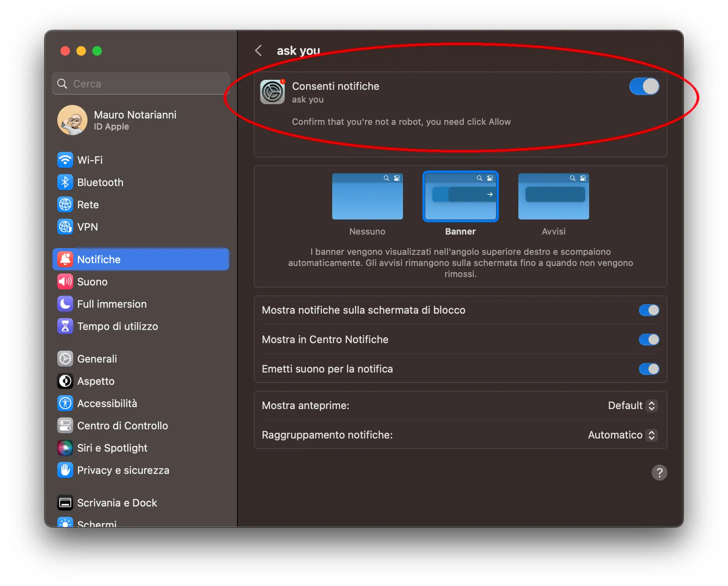
Task: Open the Mostra anteprime Default dropdown
Action: click(x=632, y=406)
